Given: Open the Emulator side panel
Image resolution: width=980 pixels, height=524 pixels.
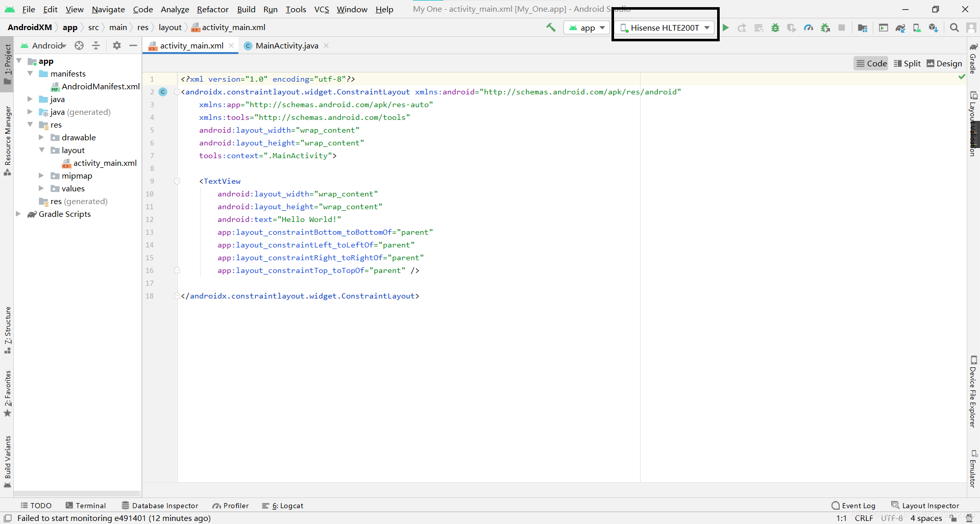Looking at the screenshot, I should (x=973, y=468).
